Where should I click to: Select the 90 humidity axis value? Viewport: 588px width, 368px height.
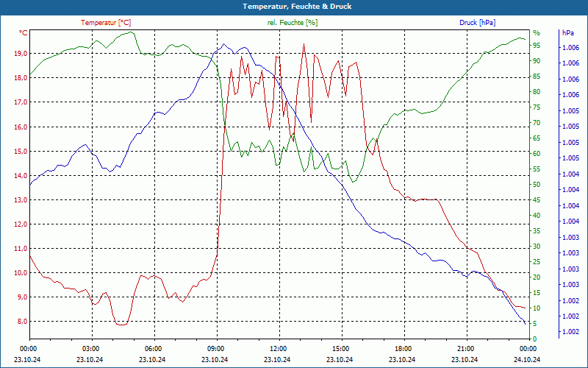(x=537, y=61)
